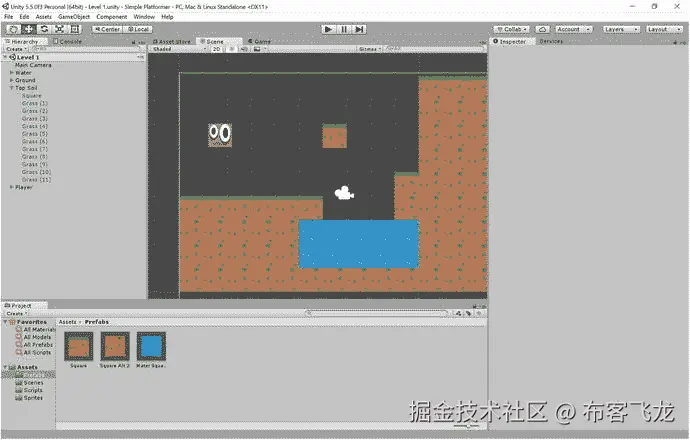Select the Rotate tool
690x440 pixels.
[44, 29]
